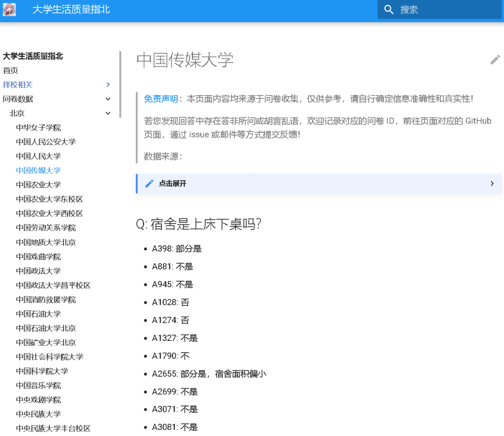Expand the 点击展开 data source panel
This screenshot has height=436, width=504.
point(320,183)
